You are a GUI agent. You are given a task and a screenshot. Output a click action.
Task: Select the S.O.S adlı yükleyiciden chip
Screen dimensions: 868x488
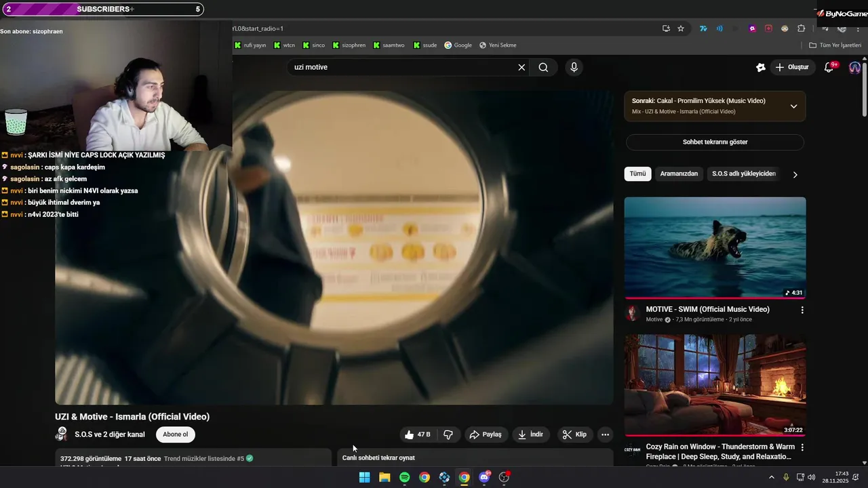(744, 174)
